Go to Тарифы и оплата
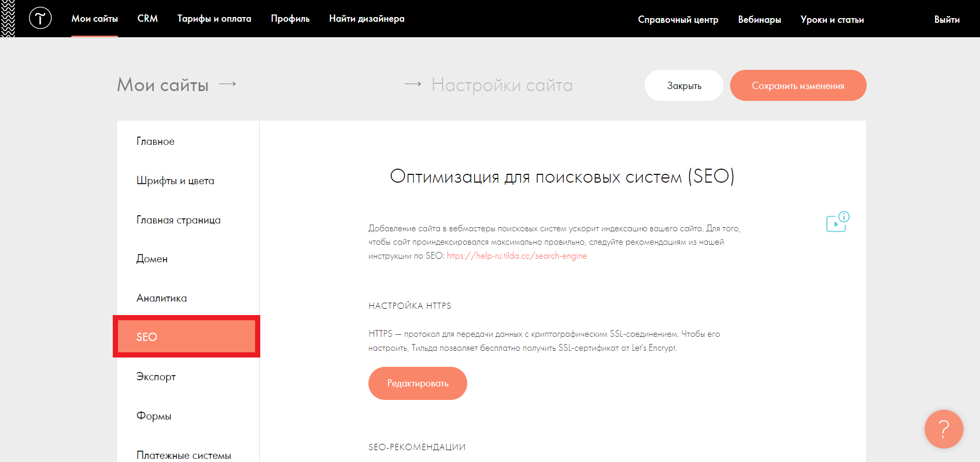The width and height of the screenshot is (980, 462). (214, 19)
